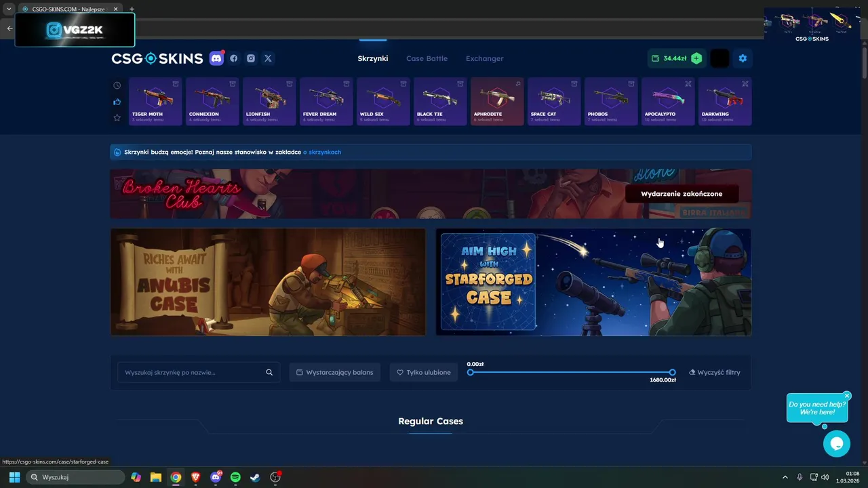The height and width of the screenshot is (488, 868).
Task: Open Discord app from the taskbar
Action: click(216, 477)
